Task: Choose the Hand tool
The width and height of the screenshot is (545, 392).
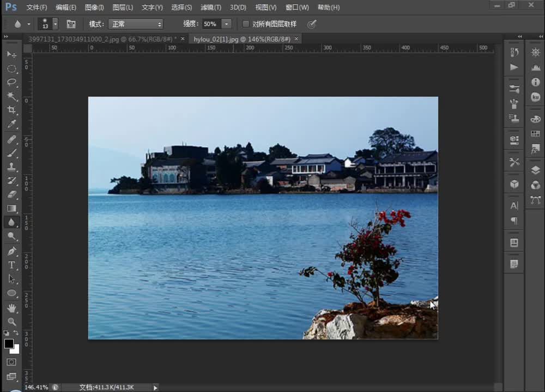Action: (x=11, y=308)
